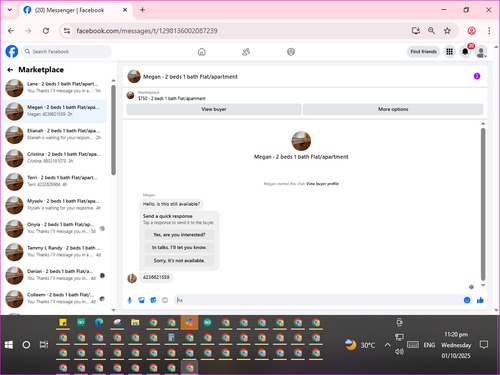Choose a sticker from the sticker icon
The height and width of the screenshot is (375, 500).
[x=153, y=300]
